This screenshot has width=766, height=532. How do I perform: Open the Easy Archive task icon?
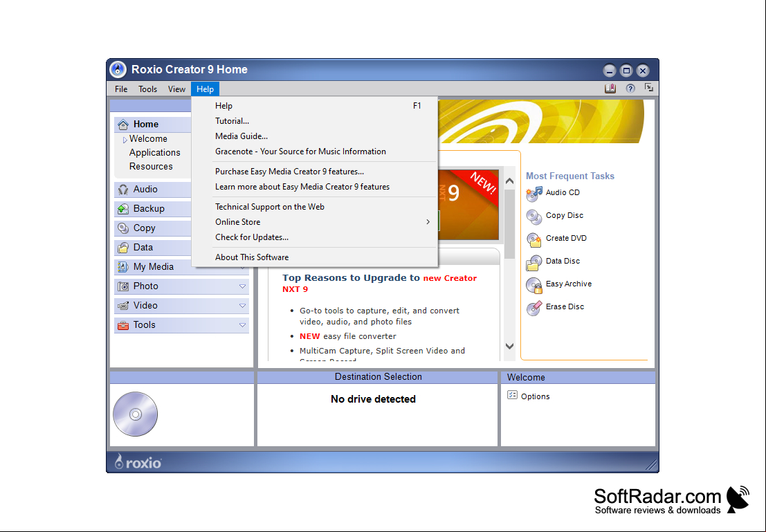click(534, 285)
